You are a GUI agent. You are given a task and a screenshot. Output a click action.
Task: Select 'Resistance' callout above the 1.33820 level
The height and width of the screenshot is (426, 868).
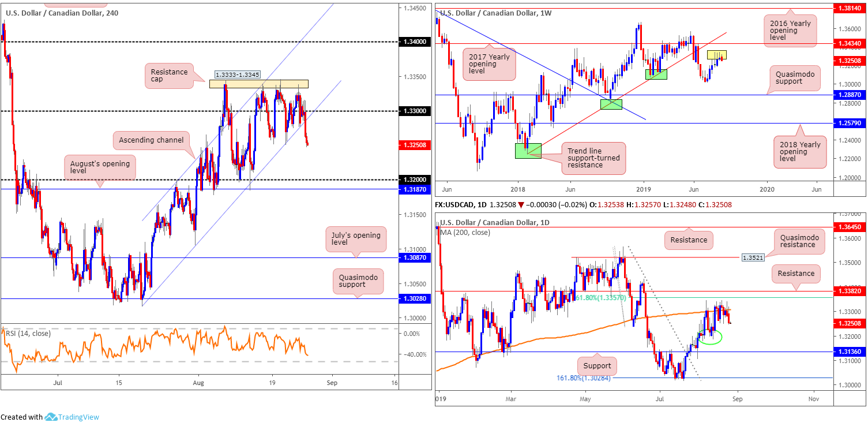tap(795, 273)
